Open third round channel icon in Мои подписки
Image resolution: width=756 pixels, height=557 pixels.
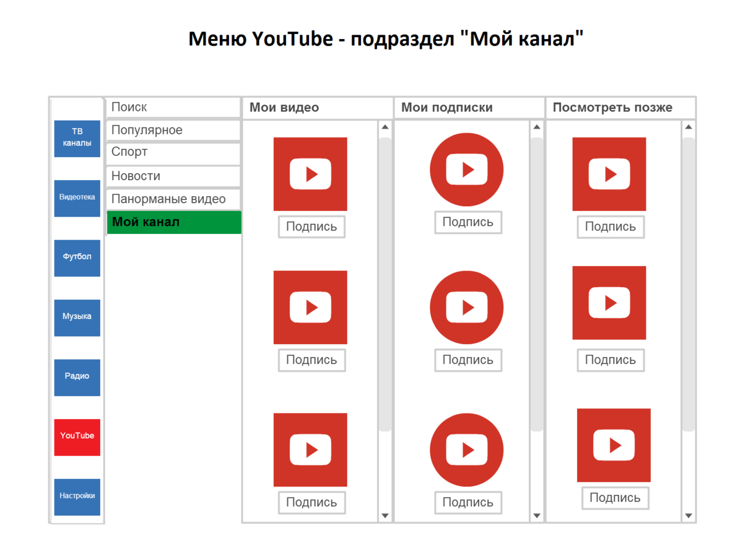tap(467, 450)
